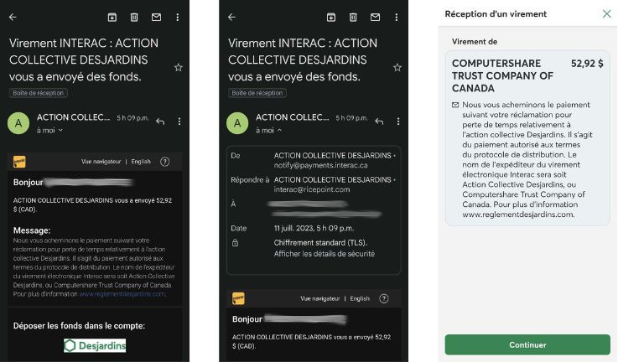Open 'Afficher les détails de sécurité'
Screen dimensions: 644x362
(324, 254)
